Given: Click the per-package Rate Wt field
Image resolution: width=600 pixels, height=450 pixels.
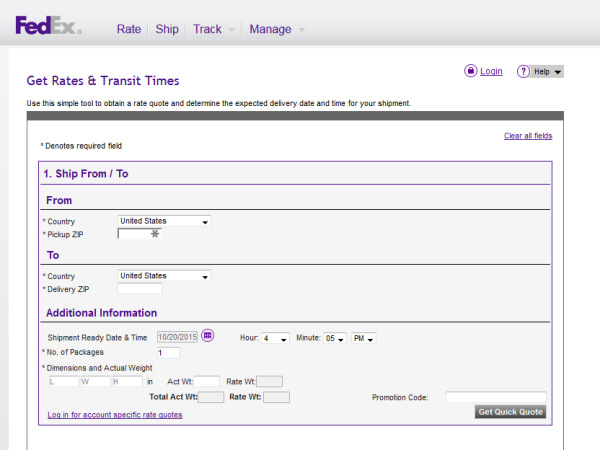Looking at the screenshot, I should (x=269, y=382).
